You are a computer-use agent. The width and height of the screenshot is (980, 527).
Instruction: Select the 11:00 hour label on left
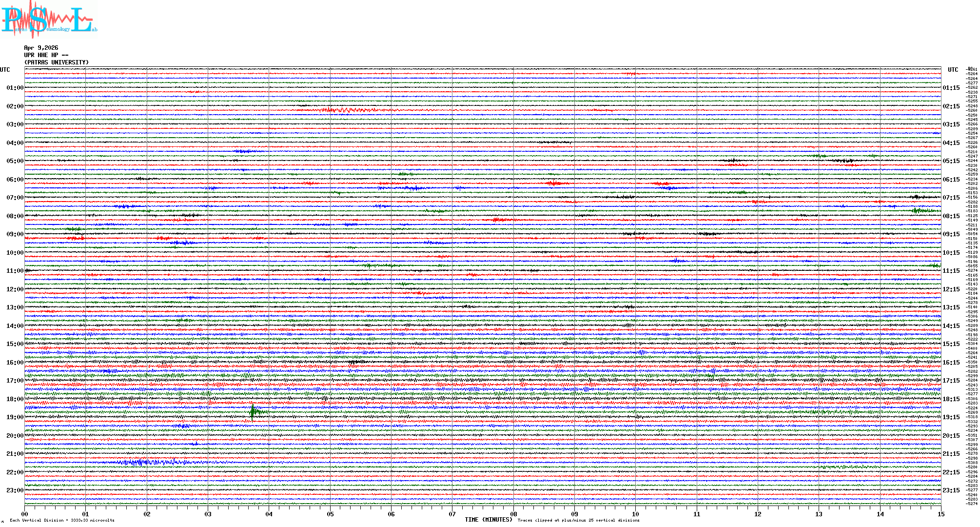tap(15, 271)
